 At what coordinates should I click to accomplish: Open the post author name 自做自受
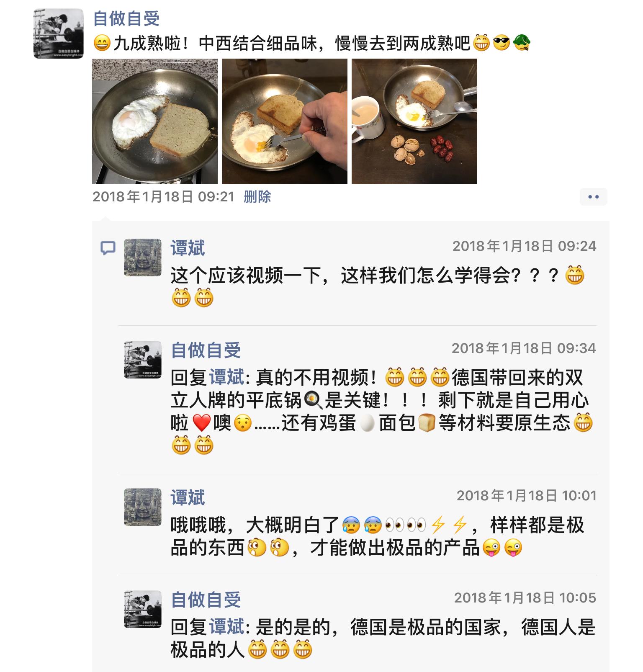point(126,18)
